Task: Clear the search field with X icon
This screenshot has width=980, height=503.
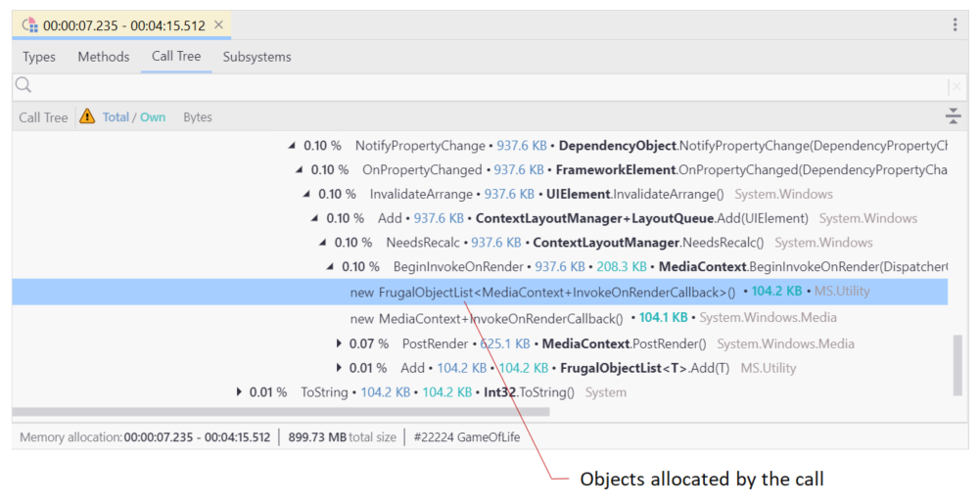Action: point(954,87)
